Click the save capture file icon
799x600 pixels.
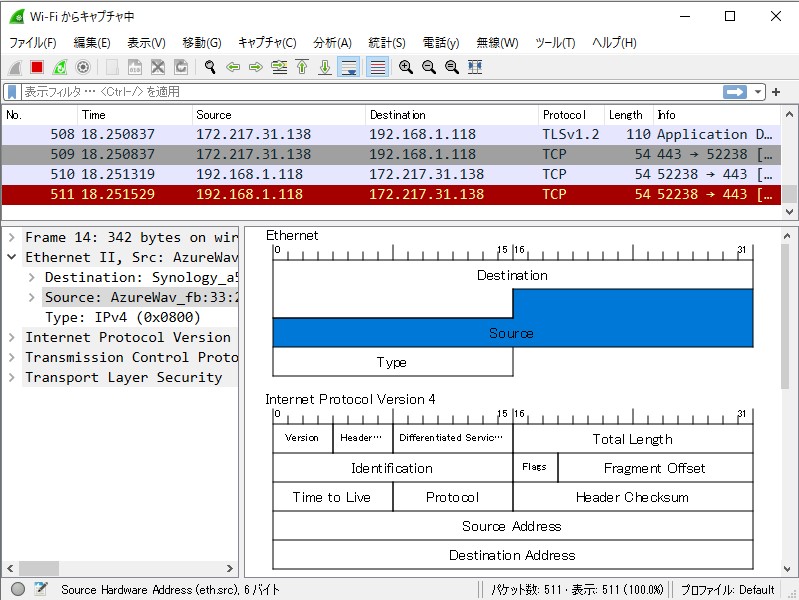coord(135,67)
